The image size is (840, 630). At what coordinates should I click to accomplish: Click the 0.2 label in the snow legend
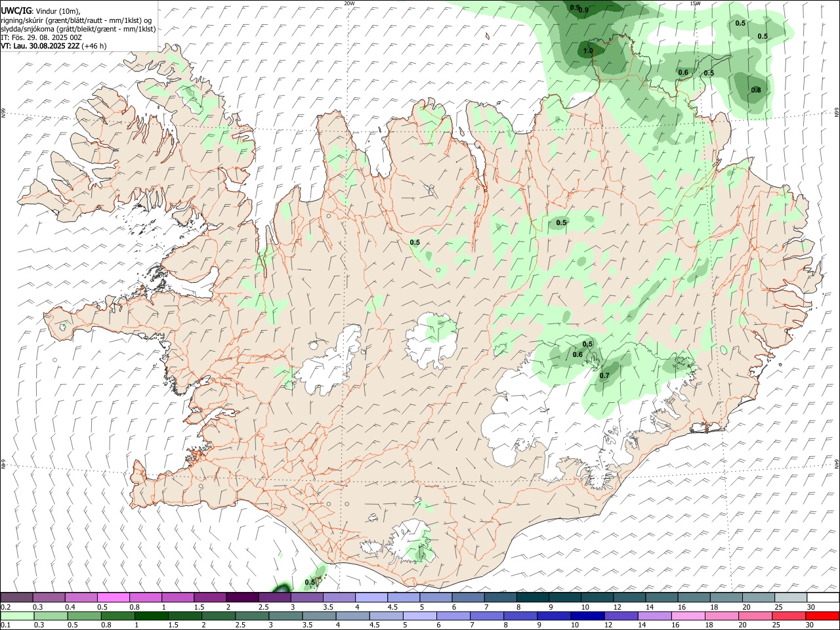[6, 607]
